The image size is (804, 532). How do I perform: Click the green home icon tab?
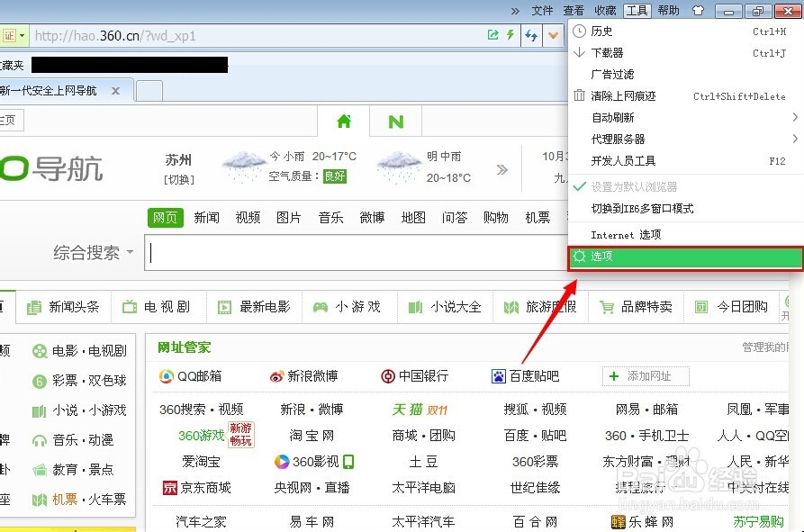(x=344, y=122)
